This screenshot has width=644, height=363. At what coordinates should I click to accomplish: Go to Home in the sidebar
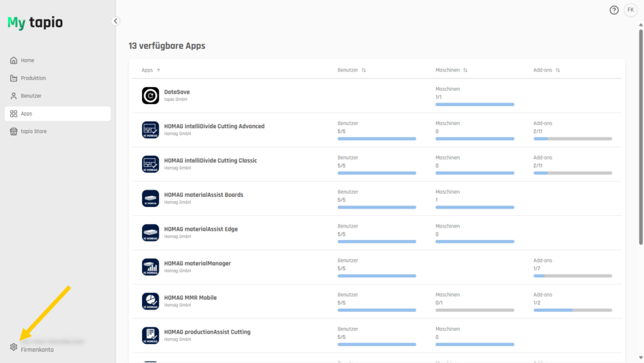tap(58, 60)
